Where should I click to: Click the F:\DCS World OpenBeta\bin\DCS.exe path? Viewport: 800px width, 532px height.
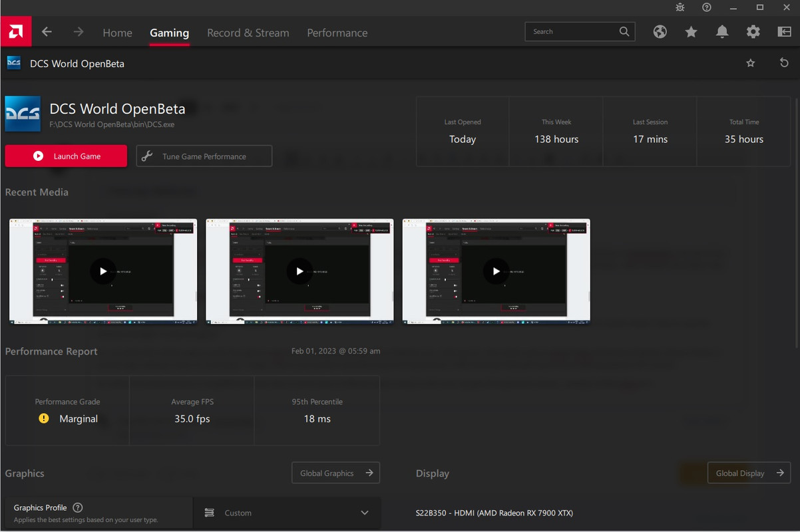point(112,124)
